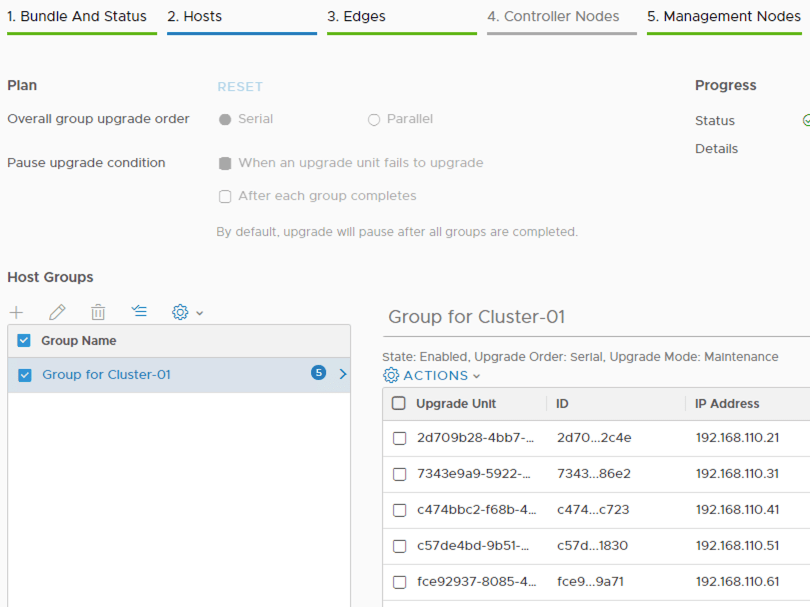Uncheck the Group for Cluster-01 checkbox

[x=25, y=376]
